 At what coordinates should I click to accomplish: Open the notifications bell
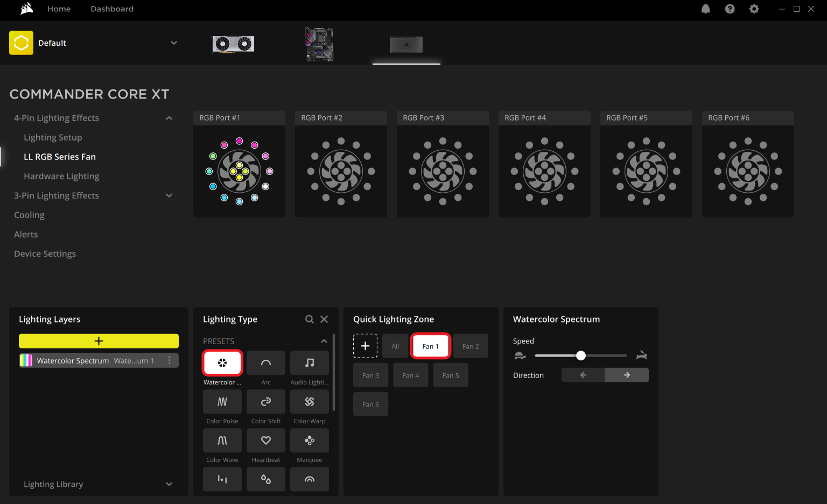706,9
